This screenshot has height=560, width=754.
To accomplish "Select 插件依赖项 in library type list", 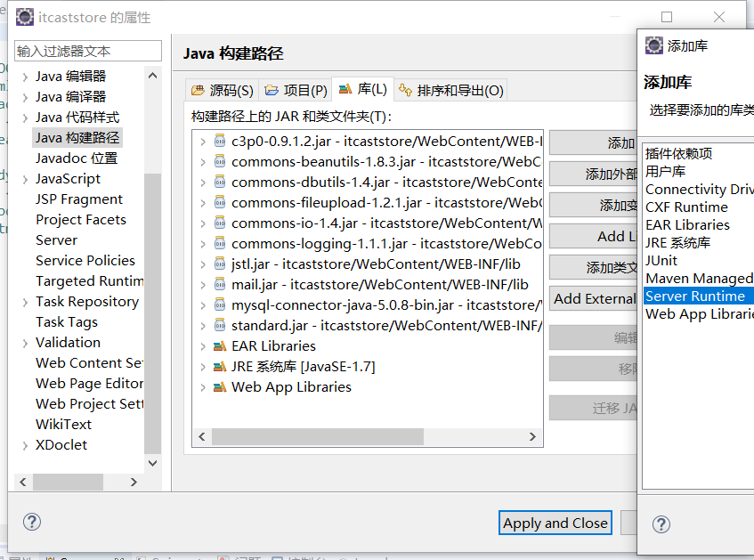I will point(678,153).
